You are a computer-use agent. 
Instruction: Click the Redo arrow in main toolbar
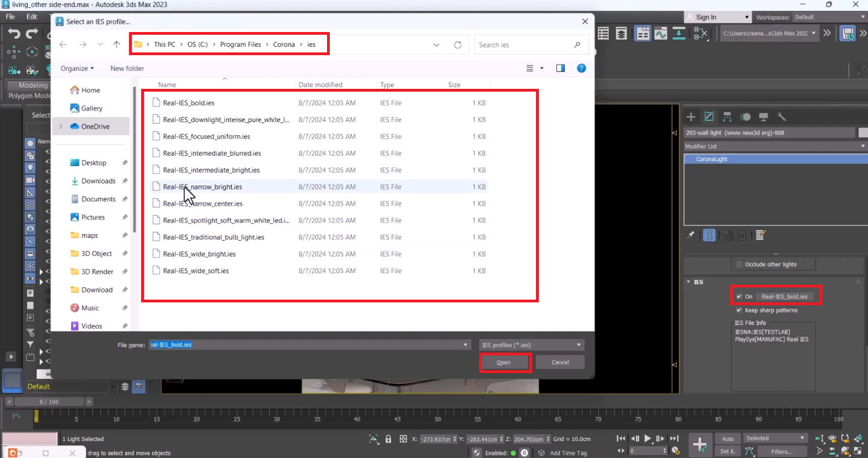pyautogui.click(x=32, y=34)
